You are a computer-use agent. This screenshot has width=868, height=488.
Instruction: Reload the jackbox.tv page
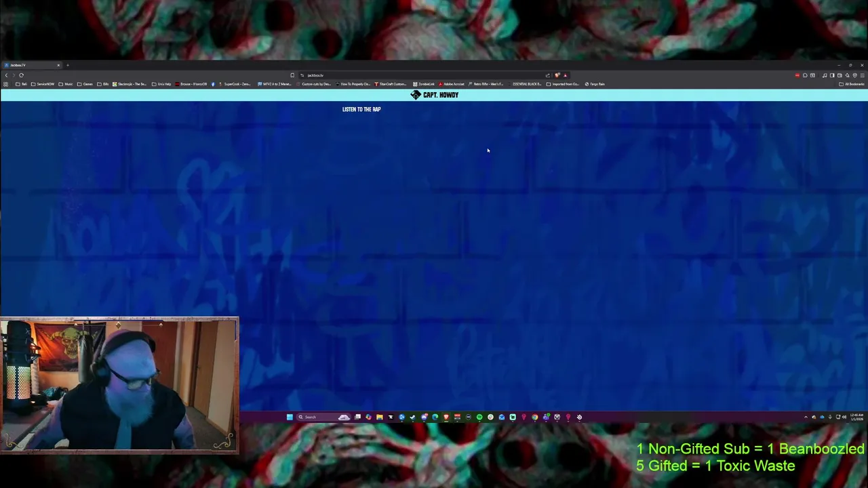click(x=21, y=75)
